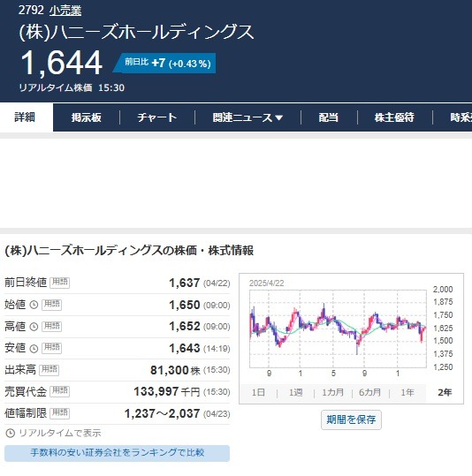Click the clock icon beside 始値

click(x=34, y=305)
